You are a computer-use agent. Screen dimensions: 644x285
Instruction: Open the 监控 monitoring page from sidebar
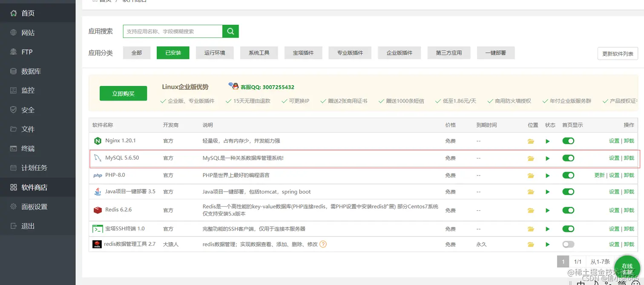click(27, 90)
